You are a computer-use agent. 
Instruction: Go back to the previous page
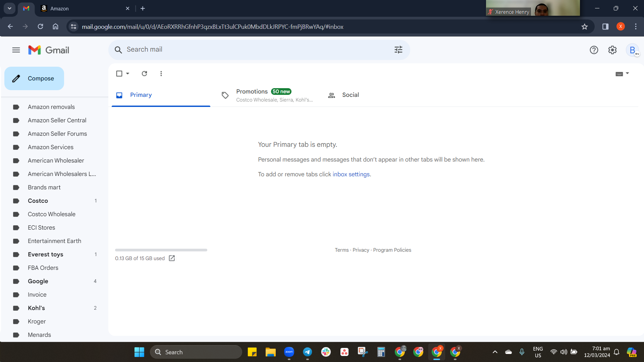click(x=10, y=26)
